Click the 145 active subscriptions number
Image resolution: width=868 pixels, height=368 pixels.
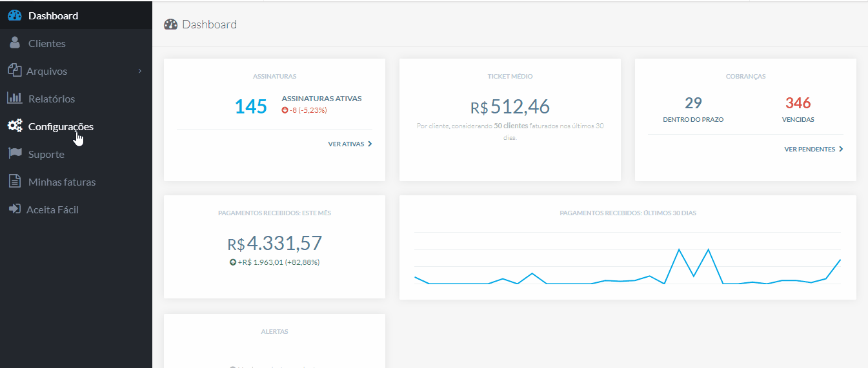pyautogui.click(x=250, y=106)
